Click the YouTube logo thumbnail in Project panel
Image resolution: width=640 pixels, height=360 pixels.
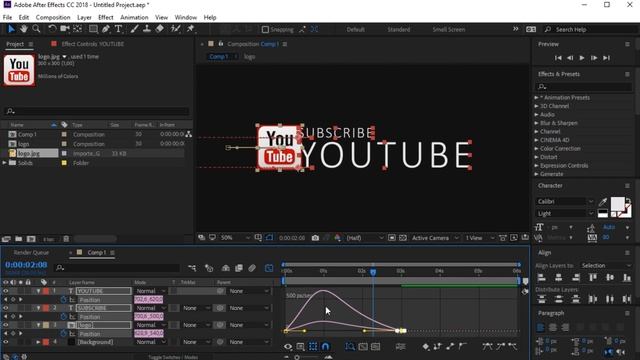coord(19,70)
